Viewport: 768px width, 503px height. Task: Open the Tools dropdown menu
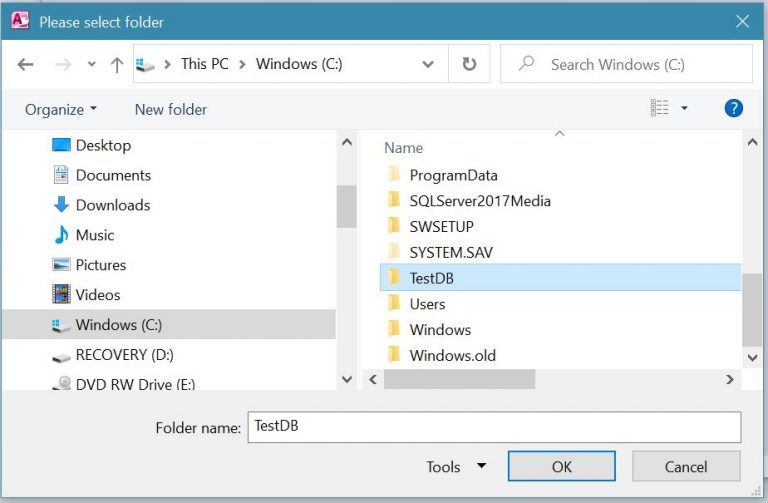[456, 467]
